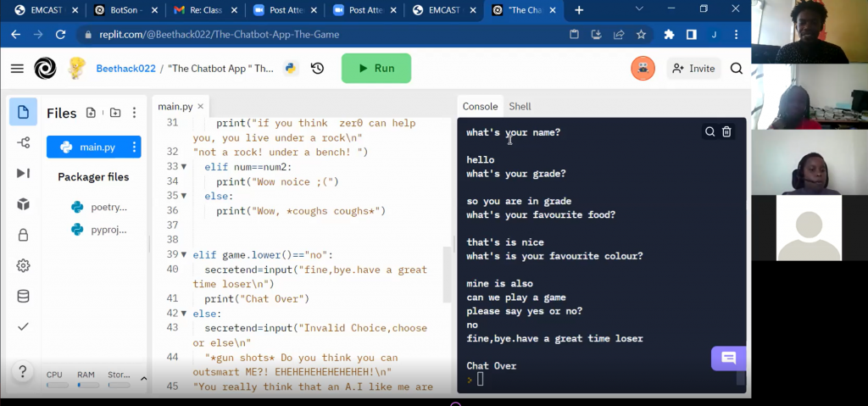Clear console with trash icon
This screenshot has width=868, height=406.
pyautogui.click(x=726, y=132)
